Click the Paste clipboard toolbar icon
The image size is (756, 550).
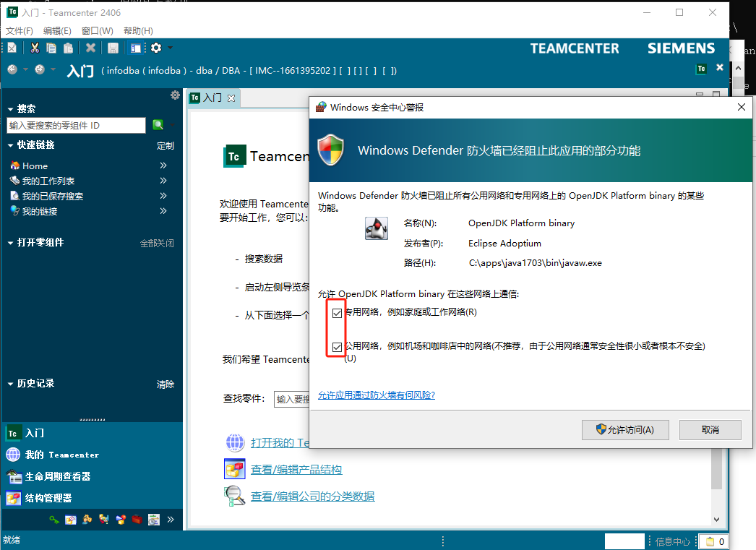click(68, 48)
